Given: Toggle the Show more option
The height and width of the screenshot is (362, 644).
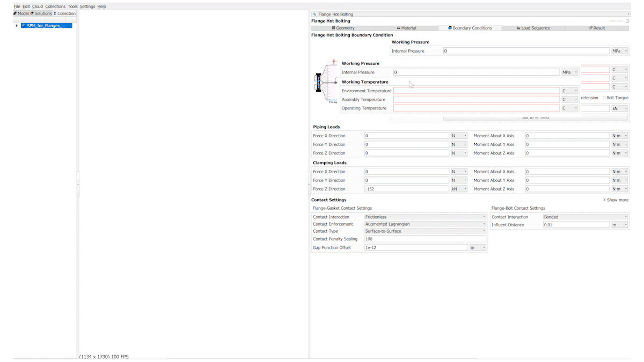Looking at the screenshot, I should click(x=605, y=200).
